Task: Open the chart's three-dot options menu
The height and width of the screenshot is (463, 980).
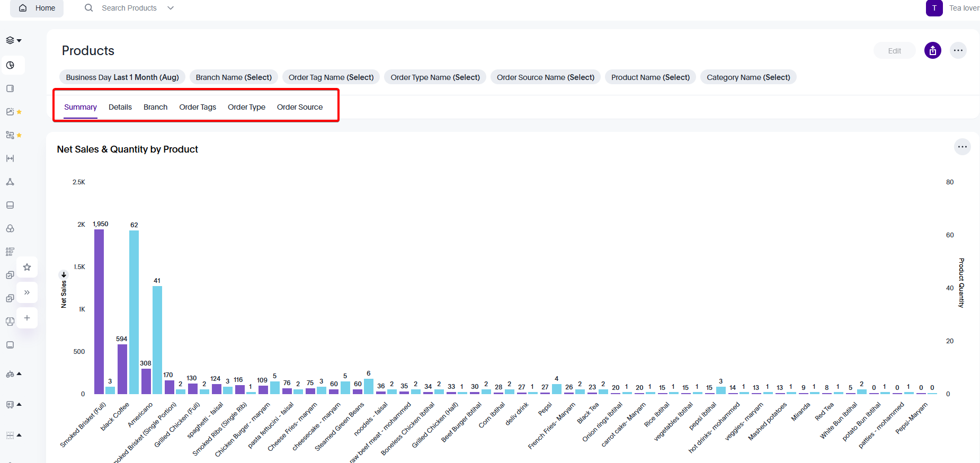Action: tap(962, 147)
